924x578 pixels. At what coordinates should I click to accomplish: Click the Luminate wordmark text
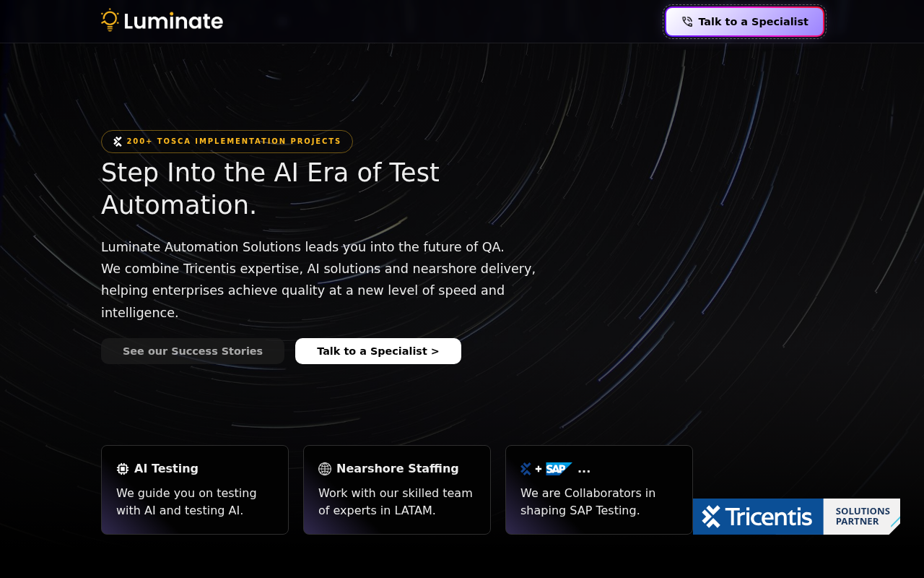point(173,21)
